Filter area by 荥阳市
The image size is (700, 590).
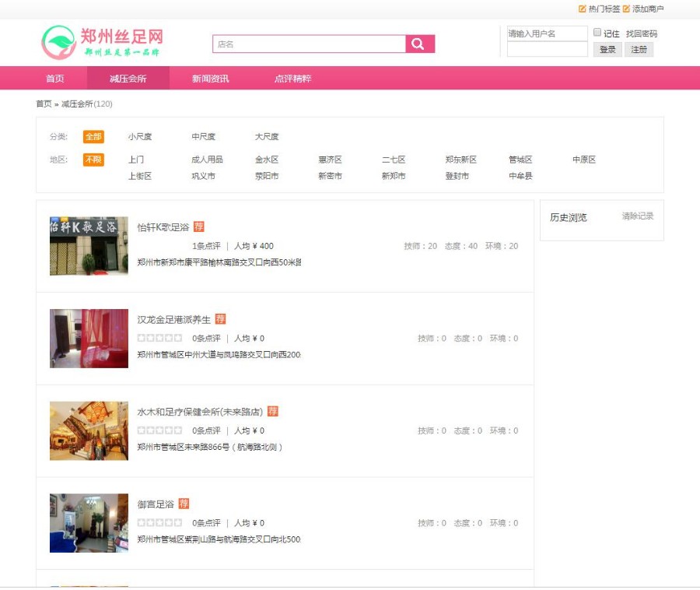[267, 176]
